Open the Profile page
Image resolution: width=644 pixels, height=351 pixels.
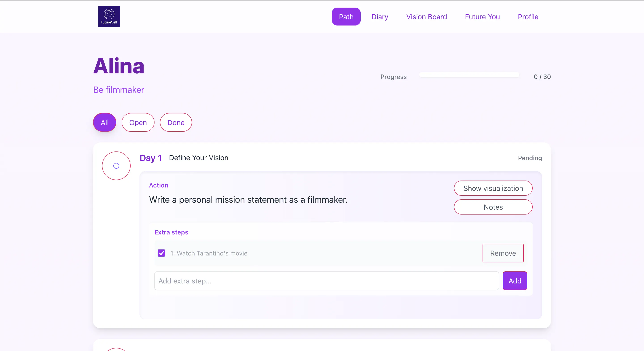[528, 17]
